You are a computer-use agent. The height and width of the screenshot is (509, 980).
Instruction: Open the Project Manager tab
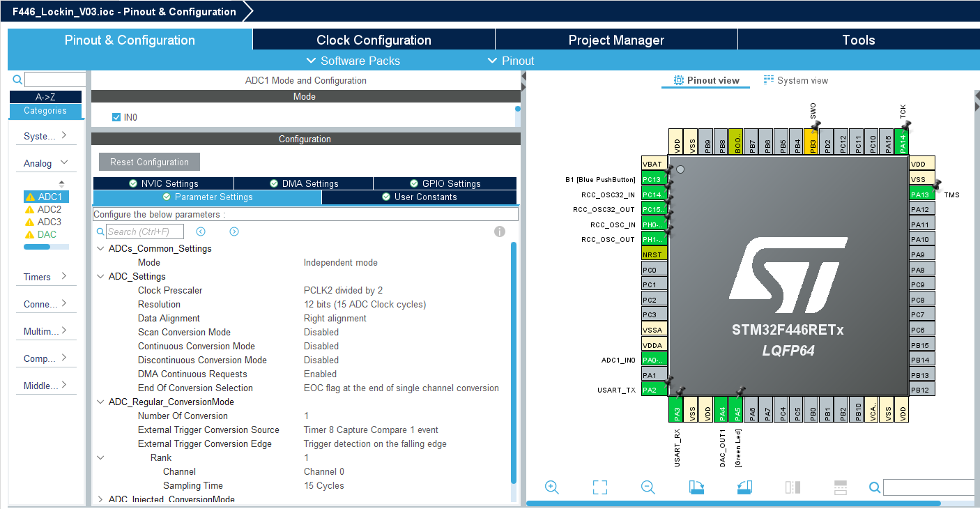[616, 40]
